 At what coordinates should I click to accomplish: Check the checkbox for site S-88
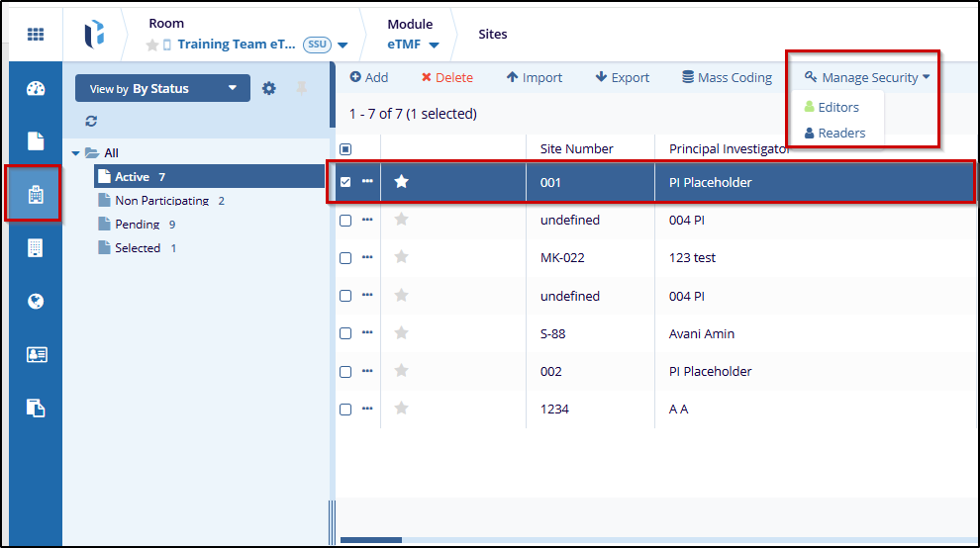(345, 333)
